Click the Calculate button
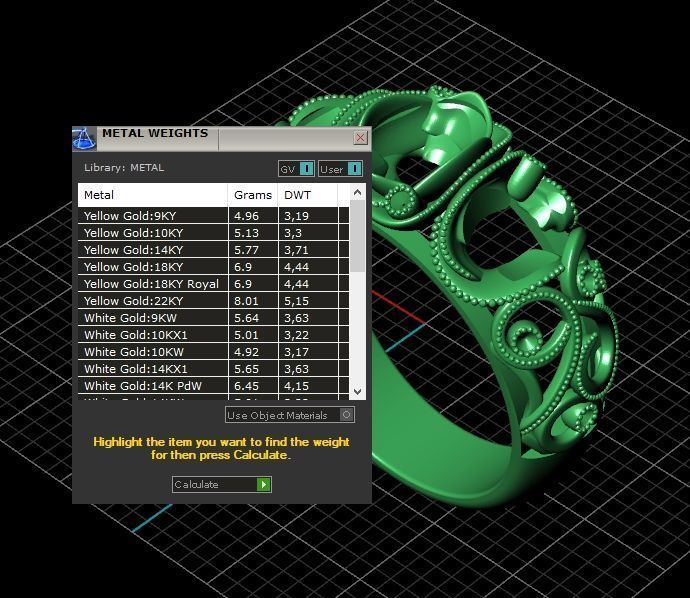The width and height of the screenshot is (690, 598). point(222,484)
